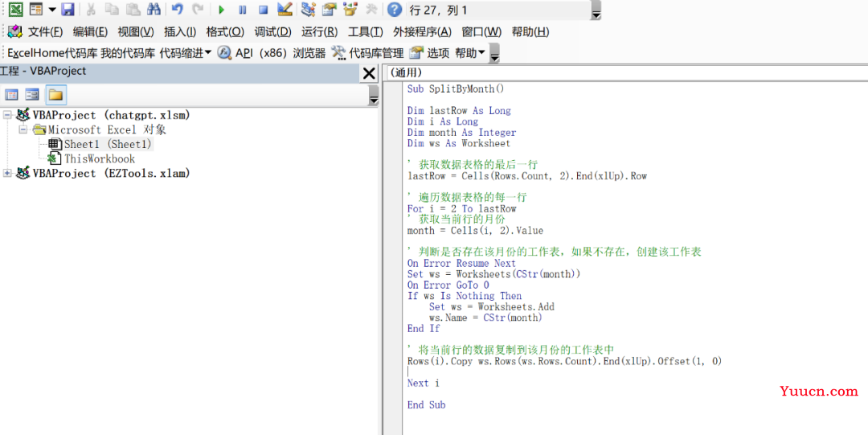
Task: Open the 调试(D) menu
Action: click(272, 32)
